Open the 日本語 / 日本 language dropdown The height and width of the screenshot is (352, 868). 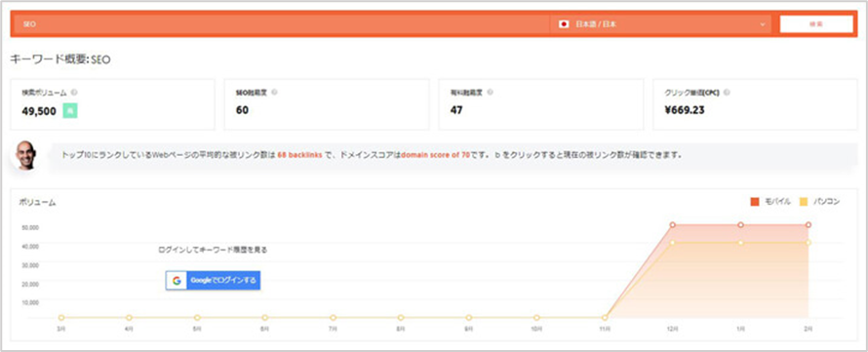pyautogui.click(x=660, y=24)
